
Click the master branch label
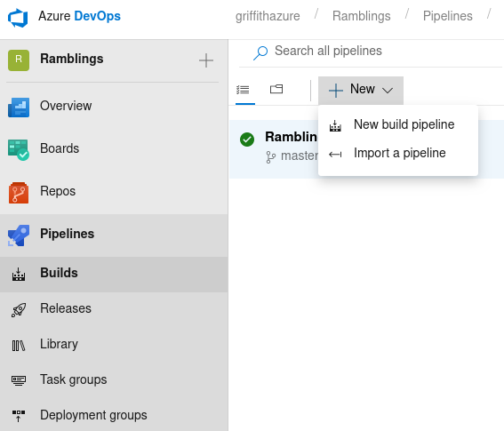300,156
